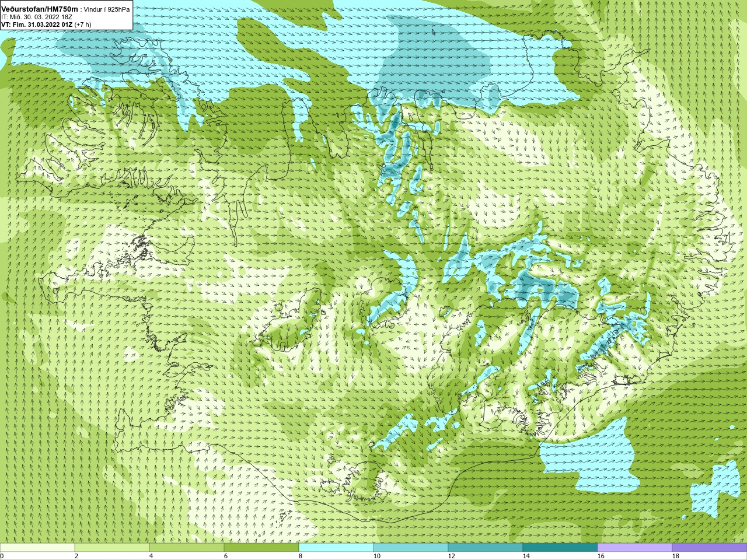This screenshot has width=747, height=560.
Task: Select the 8–10 light cyan legend swatch
Action: (336, 548)
